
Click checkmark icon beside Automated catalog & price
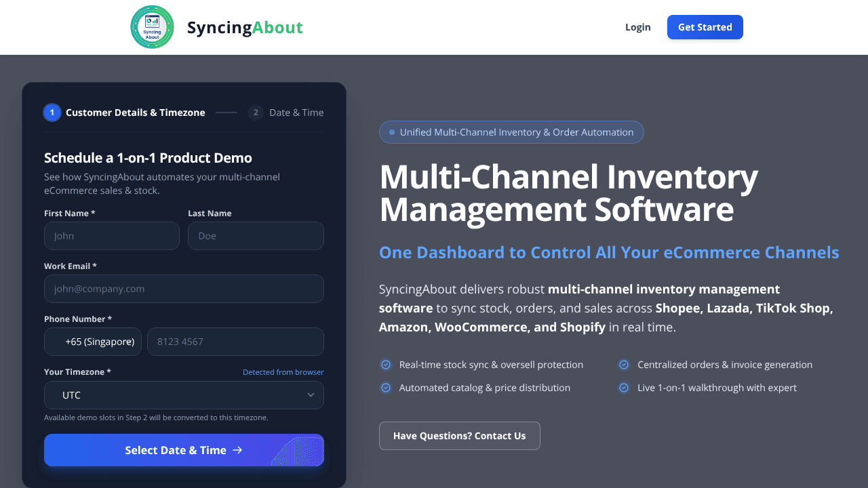(386, 388)
